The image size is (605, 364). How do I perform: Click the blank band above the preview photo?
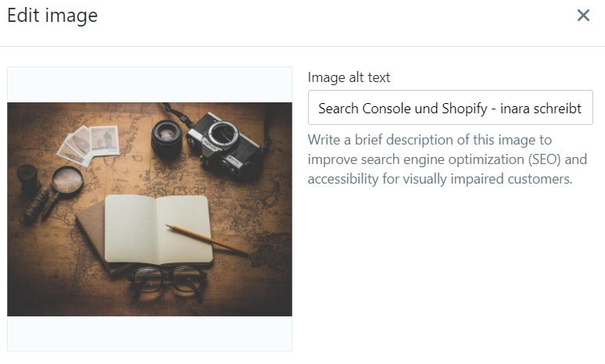[149, 84]
